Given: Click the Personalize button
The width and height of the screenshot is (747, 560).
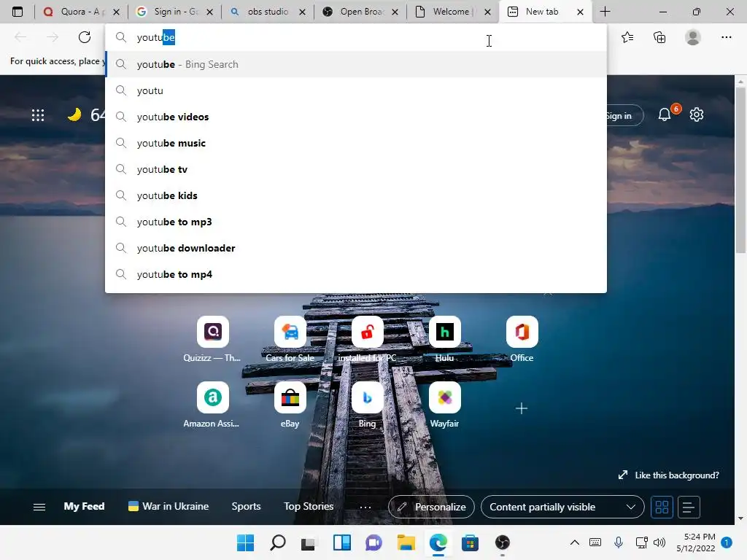Looking at the screenshot, I should coord(431,507).
